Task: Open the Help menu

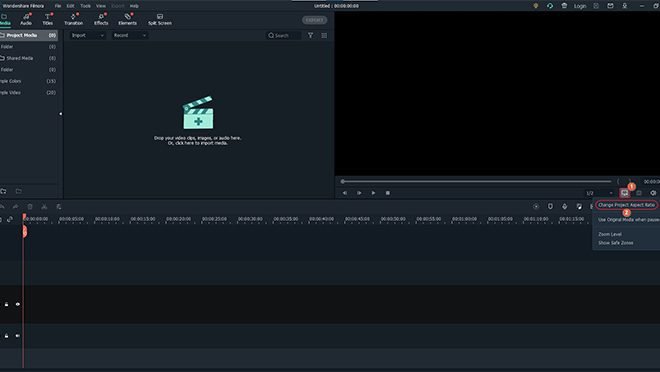Action: 134,6
